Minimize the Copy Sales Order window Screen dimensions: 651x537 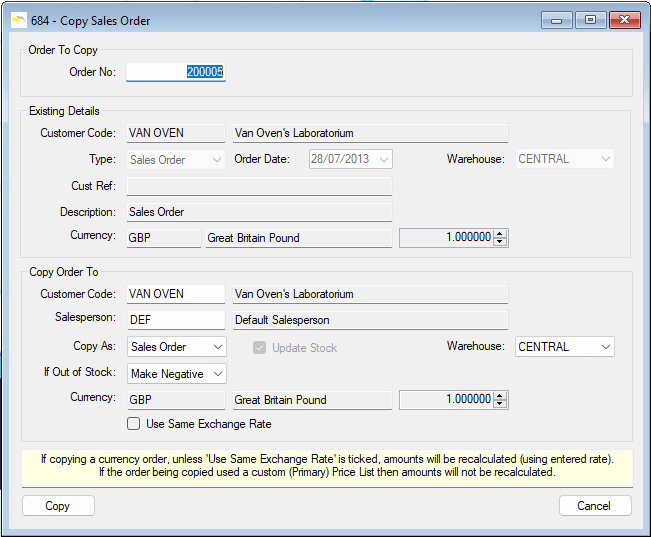tap(556, 20)
